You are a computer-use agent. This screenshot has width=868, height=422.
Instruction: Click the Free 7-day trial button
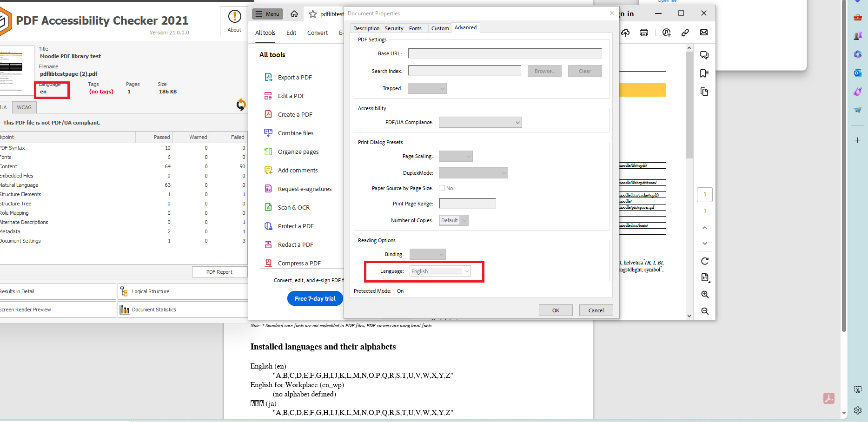(x=315, y=298)
